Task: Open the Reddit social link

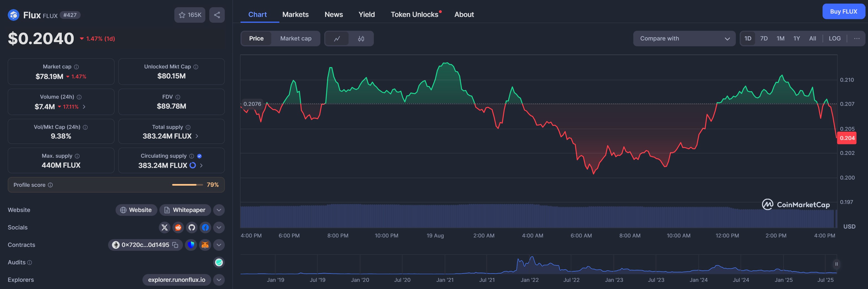Action: pos(178,227)
